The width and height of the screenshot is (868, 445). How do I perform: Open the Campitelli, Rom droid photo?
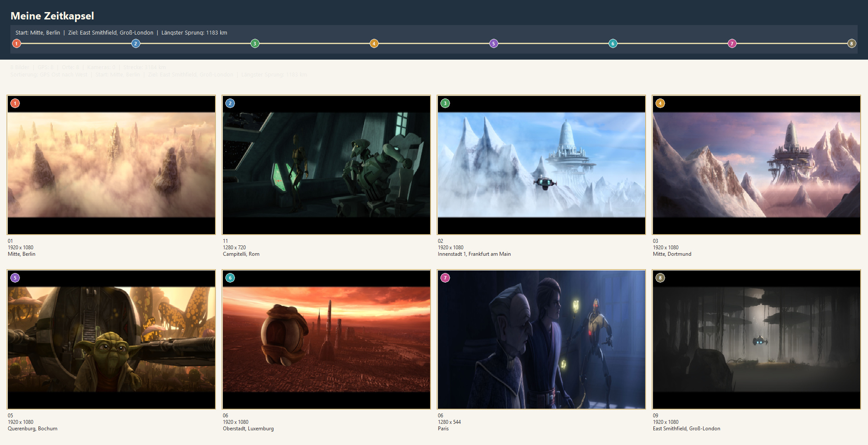point(326,165)
